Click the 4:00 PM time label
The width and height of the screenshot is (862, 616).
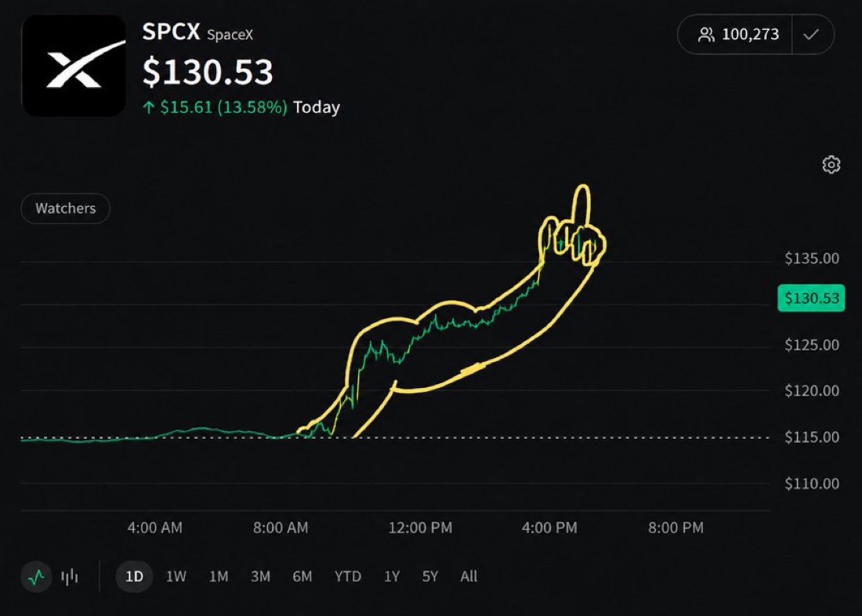pos(549,527)
